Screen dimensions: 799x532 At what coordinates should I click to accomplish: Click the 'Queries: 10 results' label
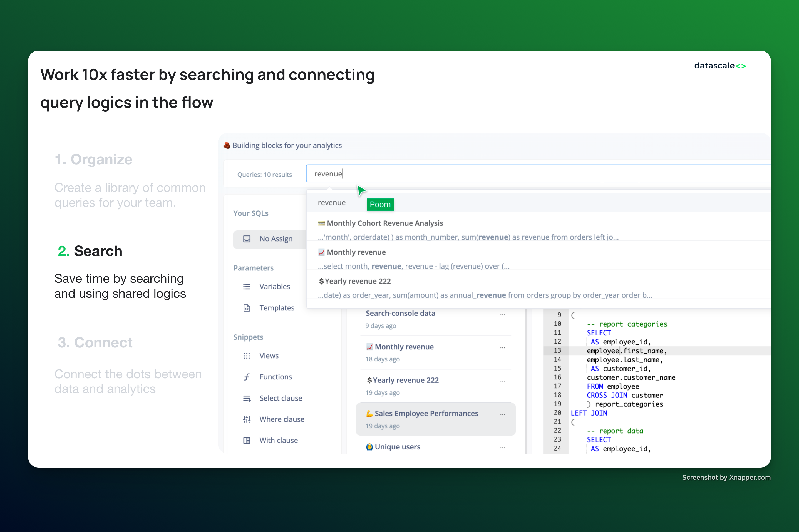[x=264, y=175]
